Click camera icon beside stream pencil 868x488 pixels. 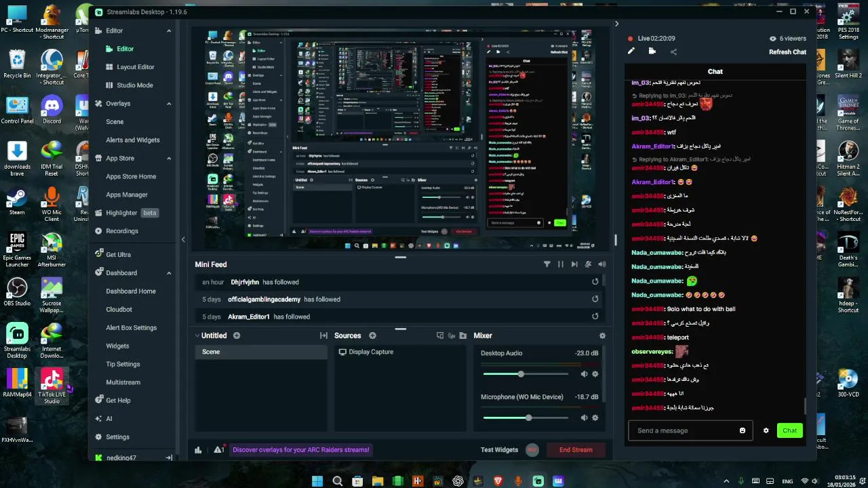pyautogui.click(x=652, y=51)
